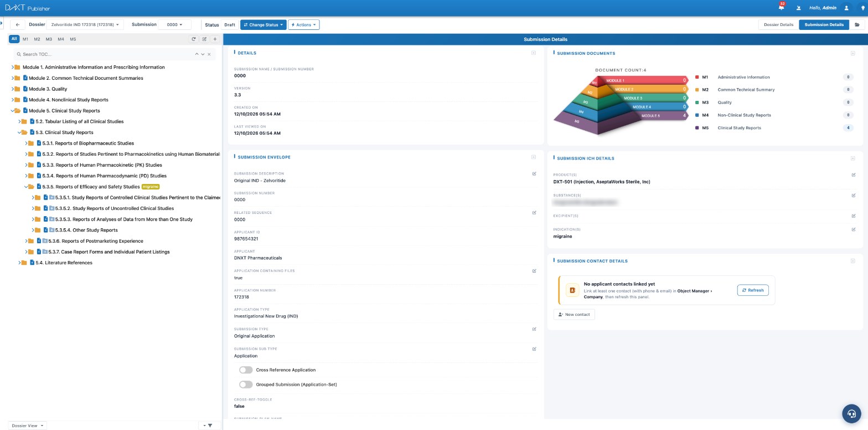Screen dimensions: 868x430
Task: Edit the Indication(s) entry
Action: [854, 229]
